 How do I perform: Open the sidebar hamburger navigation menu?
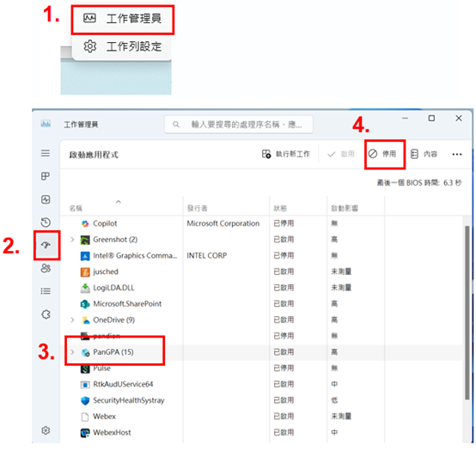tap(46, 153)
